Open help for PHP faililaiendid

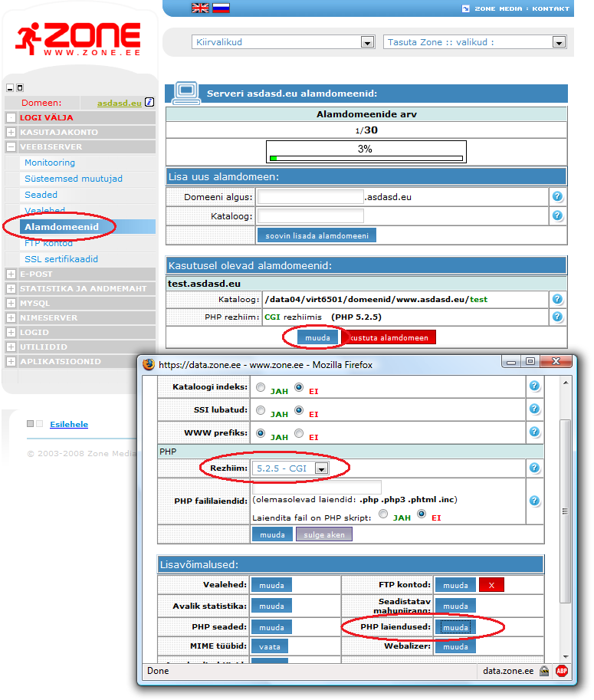[x=534, y=501]
